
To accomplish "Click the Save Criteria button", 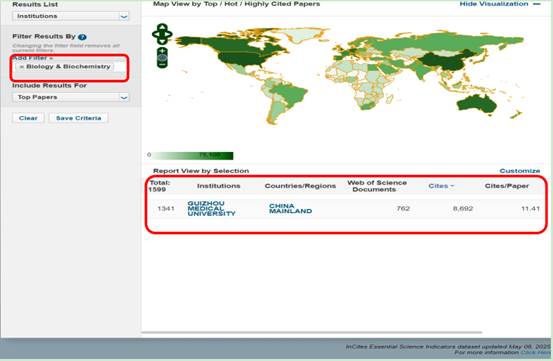I will [x=78, y=118].
